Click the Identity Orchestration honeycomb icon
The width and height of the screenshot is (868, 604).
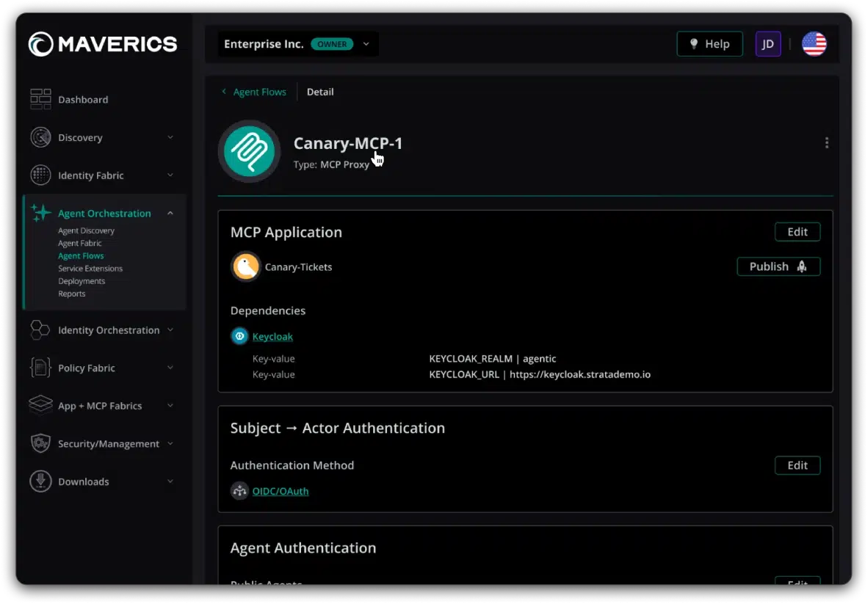click(39, 330)
